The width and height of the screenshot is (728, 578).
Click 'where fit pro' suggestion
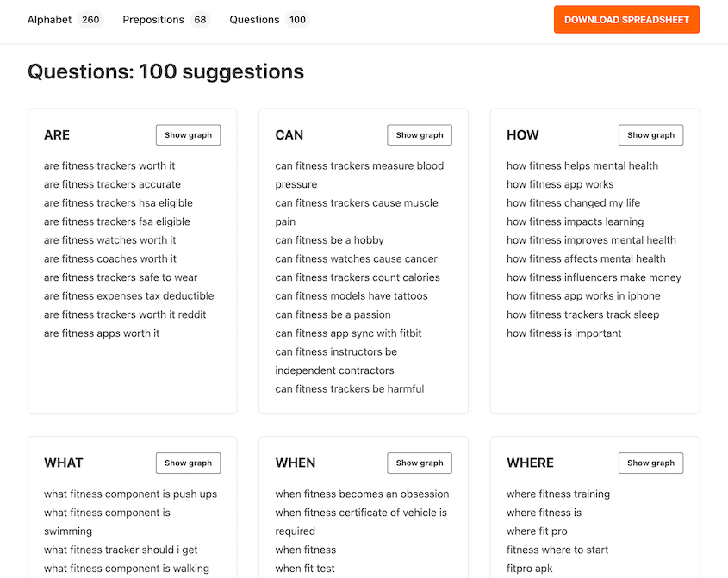(538, 531)
